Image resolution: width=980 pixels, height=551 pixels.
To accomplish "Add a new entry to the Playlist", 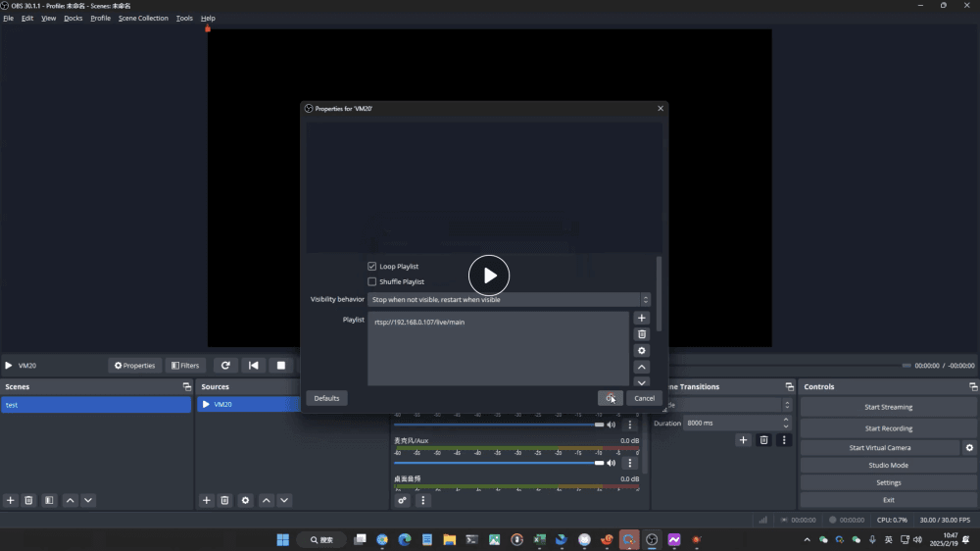I will (x=641, y=318).
